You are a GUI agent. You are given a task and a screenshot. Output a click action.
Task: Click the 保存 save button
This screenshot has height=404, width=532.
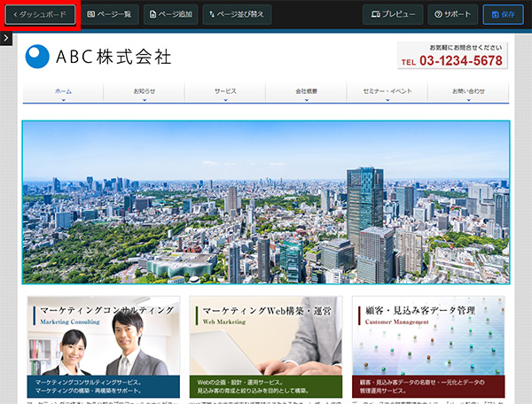pyautogui.click(x=503, y=14)
